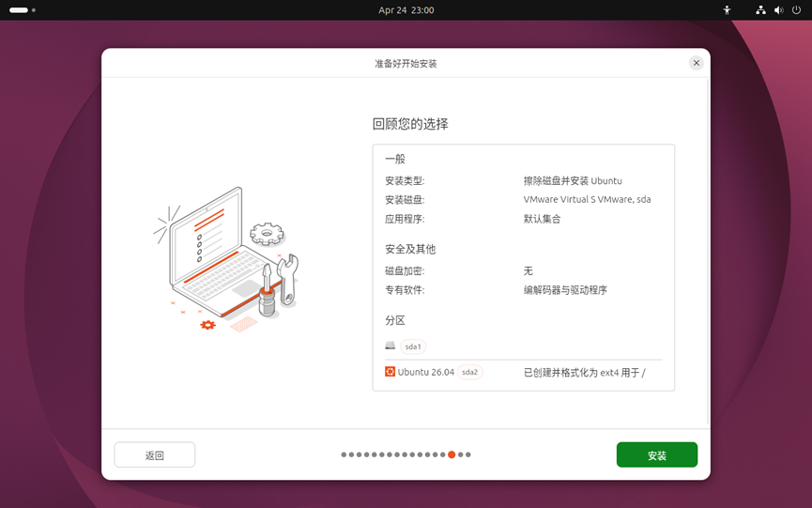
Task: Open the power menu icon
Action: coord(796,9)
